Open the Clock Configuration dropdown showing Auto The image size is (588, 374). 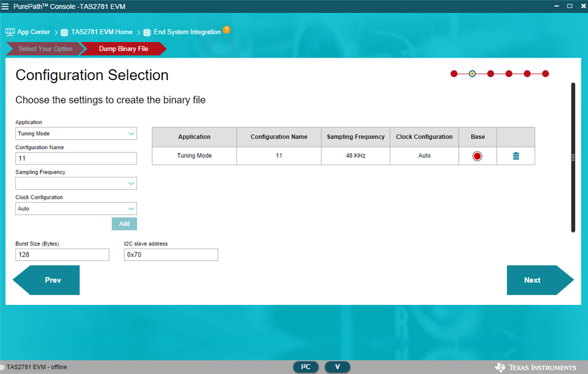pyautogui.click(x=76, y=208)
